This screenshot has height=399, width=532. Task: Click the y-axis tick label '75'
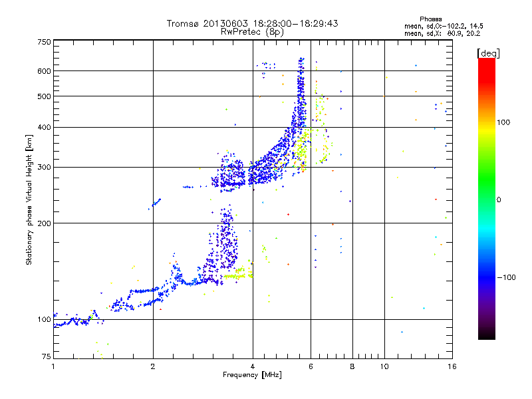pyautogui.click(x=47, y=356)
